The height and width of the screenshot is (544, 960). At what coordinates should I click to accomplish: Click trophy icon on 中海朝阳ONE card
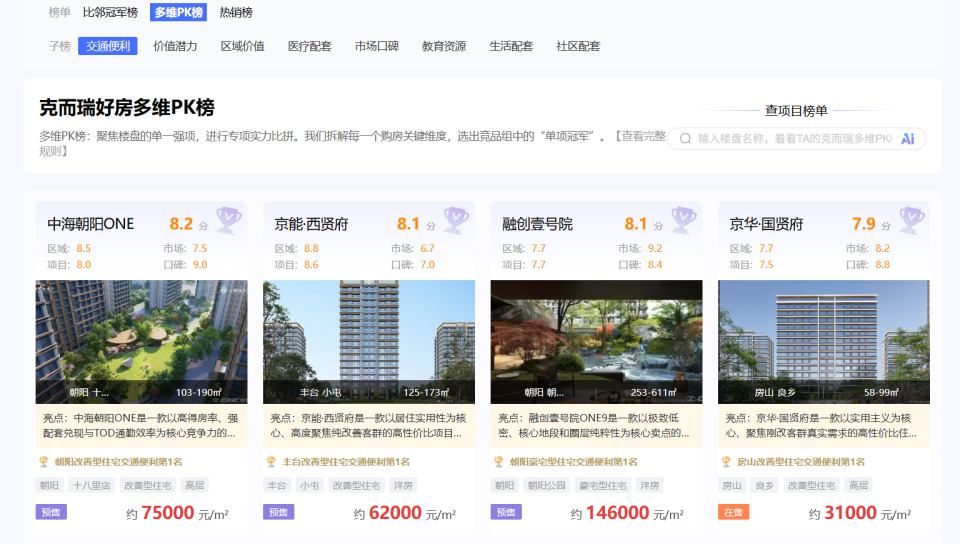click(x=228, y=220)
